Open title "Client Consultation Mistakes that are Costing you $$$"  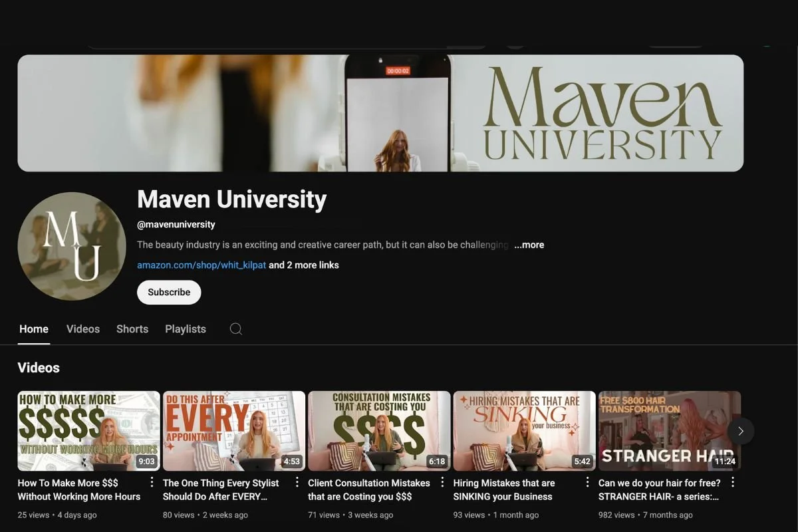point(369,489)
